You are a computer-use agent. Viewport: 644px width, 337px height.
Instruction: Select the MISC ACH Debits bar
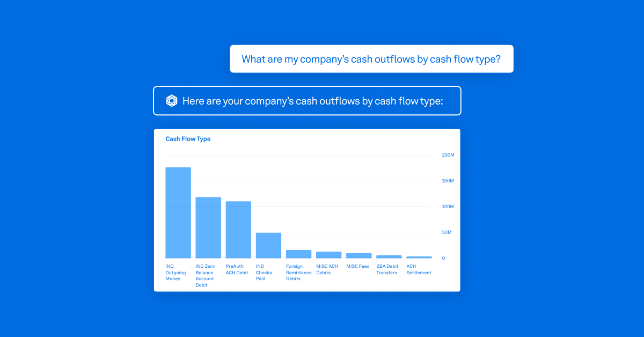click(x=328, y=255)
